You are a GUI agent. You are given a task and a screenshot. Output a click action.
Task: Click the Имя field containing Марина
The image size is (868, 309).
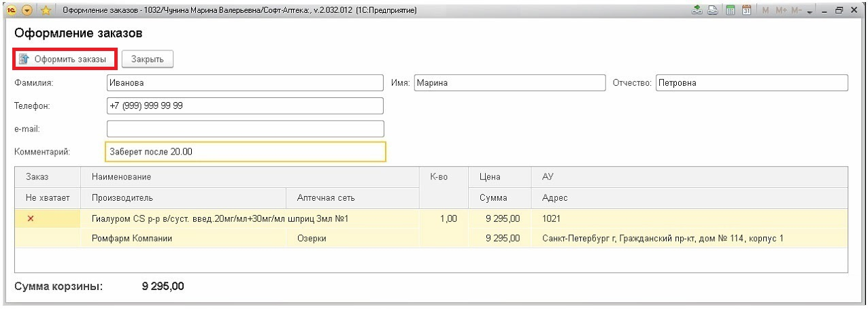[509, 83]
